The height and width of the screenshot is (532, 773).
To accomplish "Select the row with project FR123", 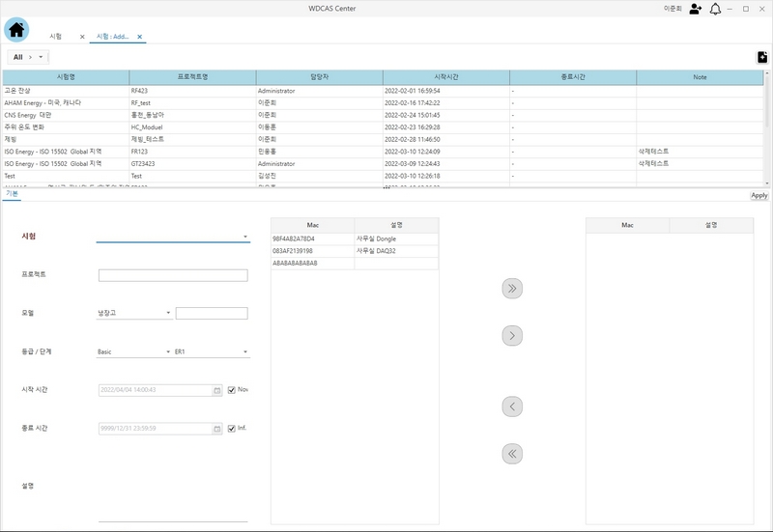I will pyautogui.click(x=383, y=152).
